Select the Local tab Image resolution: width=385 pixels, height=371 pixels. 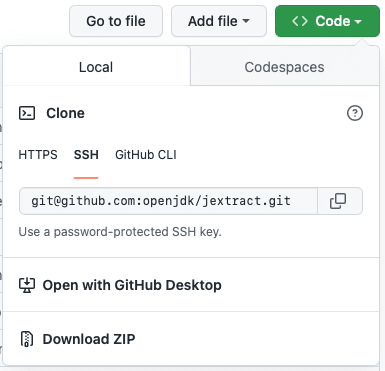click(x=96, y=67)
